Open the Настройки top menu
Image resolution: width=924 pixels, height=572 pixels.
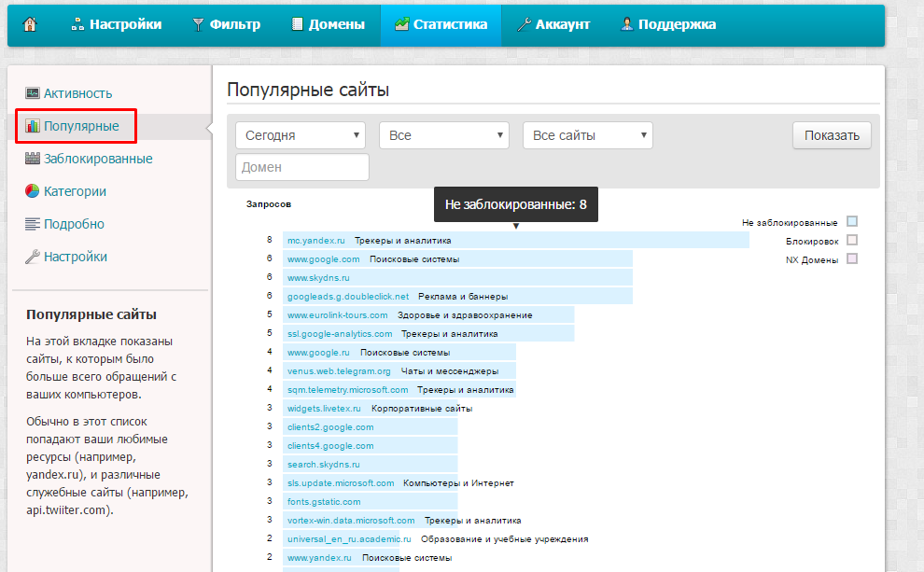[116, 24]
